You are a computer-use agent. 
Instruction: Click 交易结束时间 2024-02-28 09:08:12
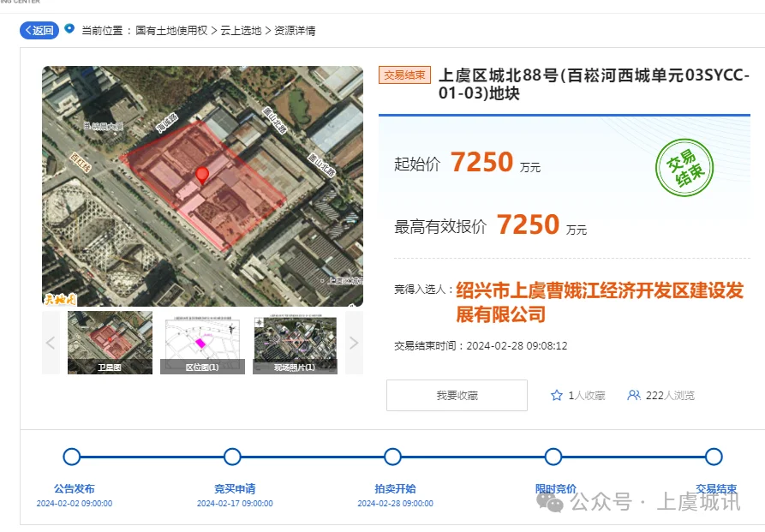[x=481, y=346]
